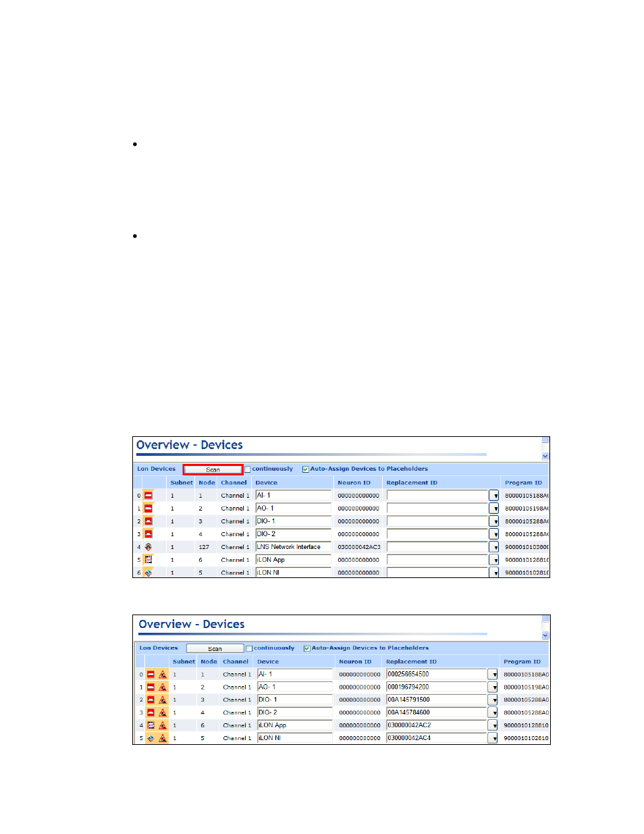644x834 pixels.
Task: Open dropdown arrow beside 00A145791500
Action: click(493, 700)
